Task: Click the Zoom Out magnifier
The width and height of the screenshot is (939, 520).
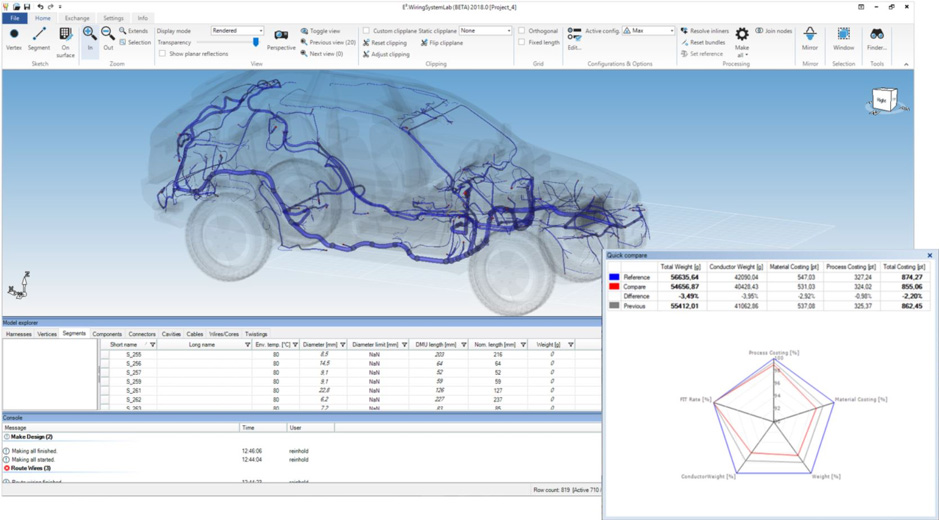Action: coord(108,37)
